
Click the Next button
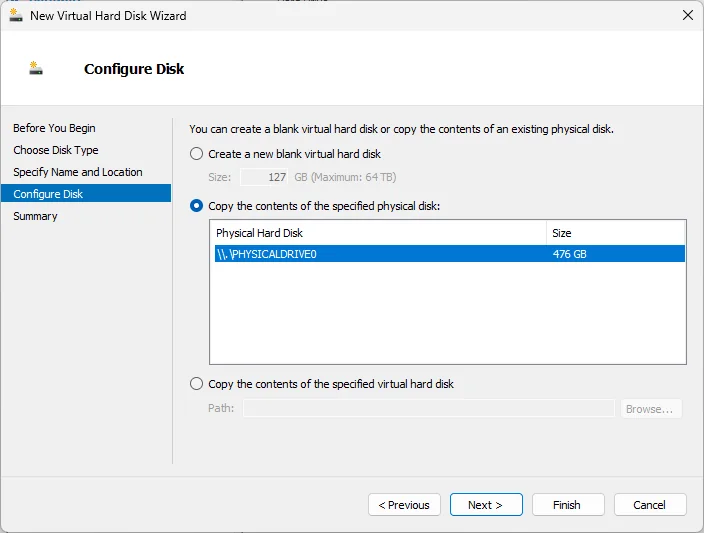coord(486,505)
